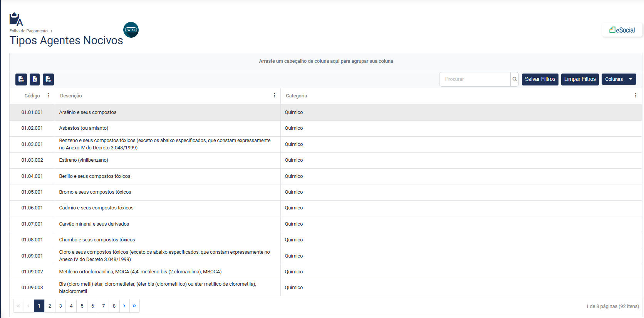Screen dimensions: 644x318
Task: Click the Salvar Filtros button
Action: click(540, 79)
